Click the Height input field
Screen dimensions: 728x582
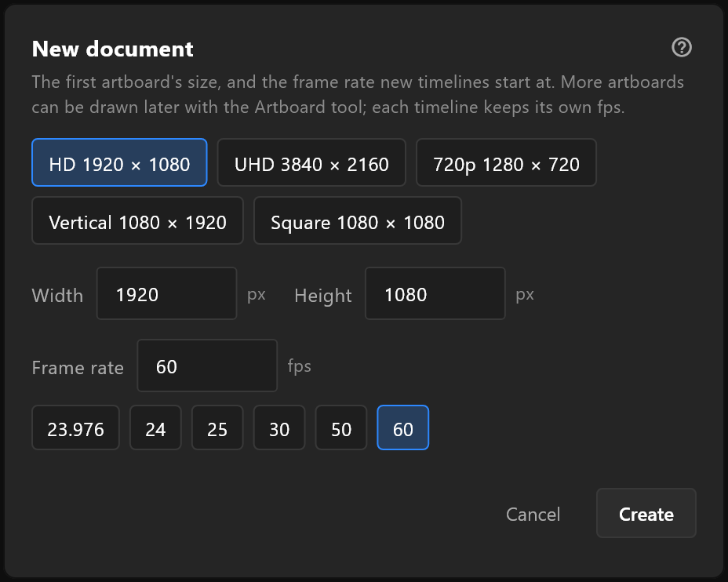[435, 293]
